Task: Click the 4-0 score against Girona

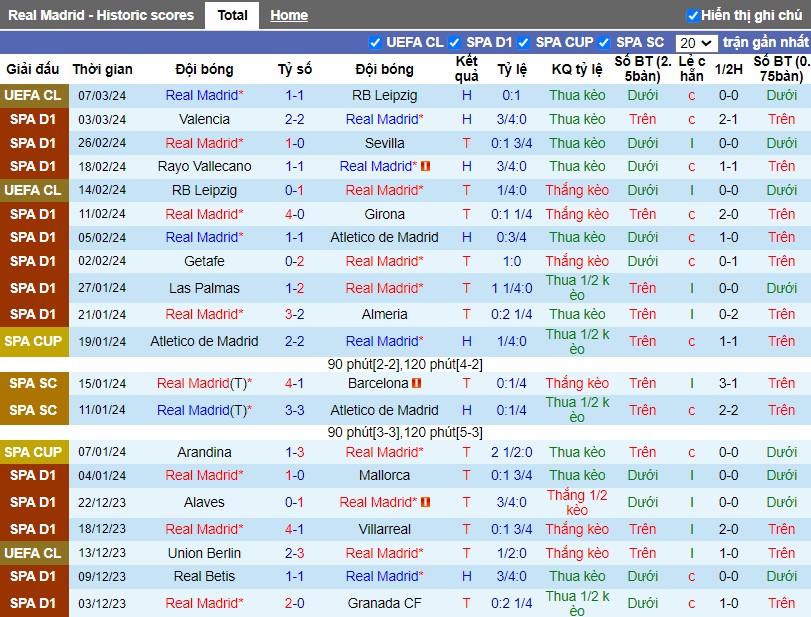Action: click(294, 214)
